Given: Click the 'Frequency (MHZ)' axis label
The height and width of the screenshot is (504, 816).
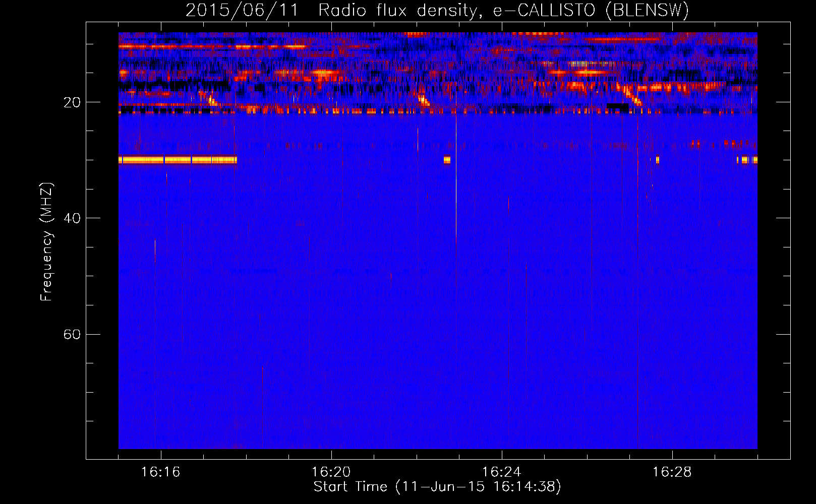Looking at the screenshot, I should [x=46, y=241].
